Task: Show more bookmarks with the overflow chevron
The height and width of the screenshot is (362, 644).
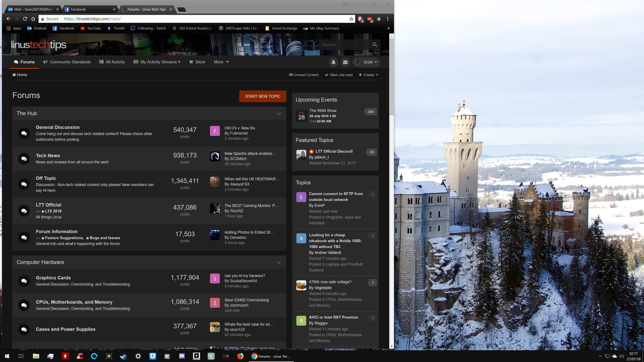Action: [388, 28]
